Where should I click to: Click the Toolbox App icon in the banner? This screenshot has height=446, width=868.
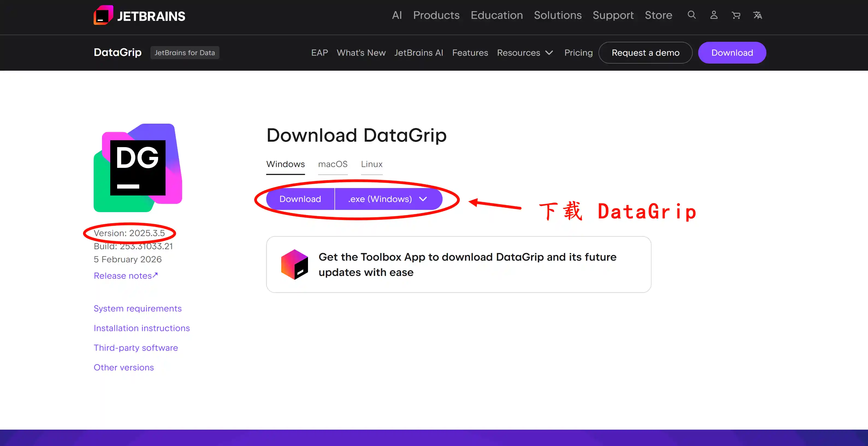(295, 265)
